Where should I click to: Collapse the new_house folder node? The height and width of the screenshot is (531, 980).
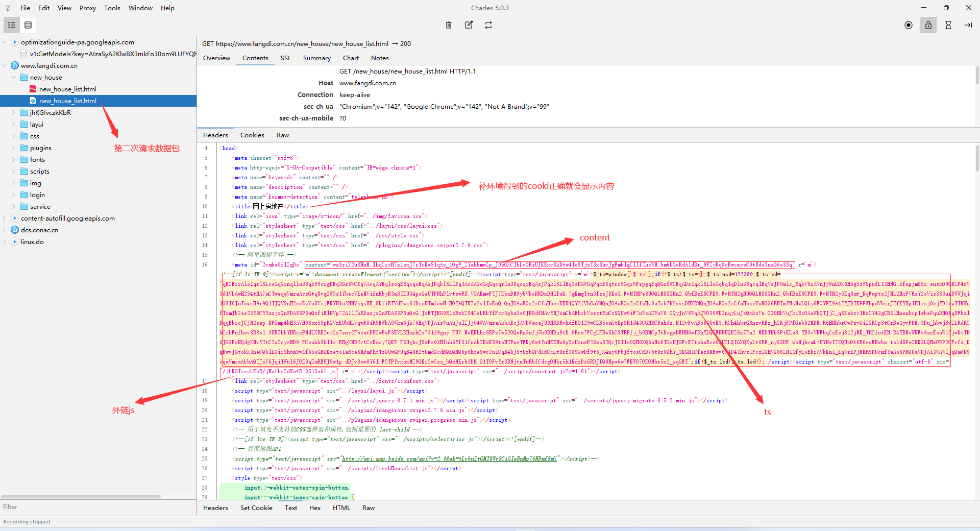[x=14, y=77]
